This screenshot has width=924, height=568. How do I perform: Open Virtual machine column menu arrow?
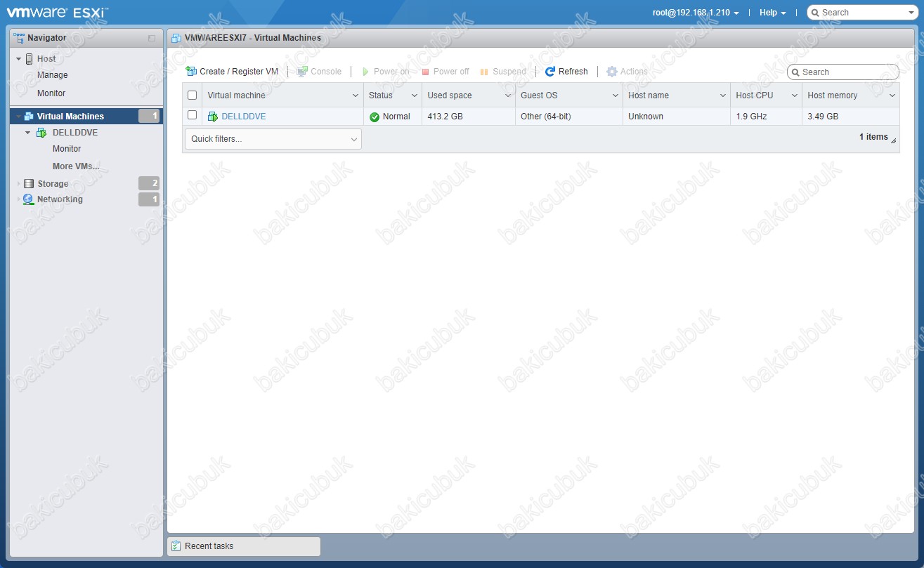click(x=356, y=95)
